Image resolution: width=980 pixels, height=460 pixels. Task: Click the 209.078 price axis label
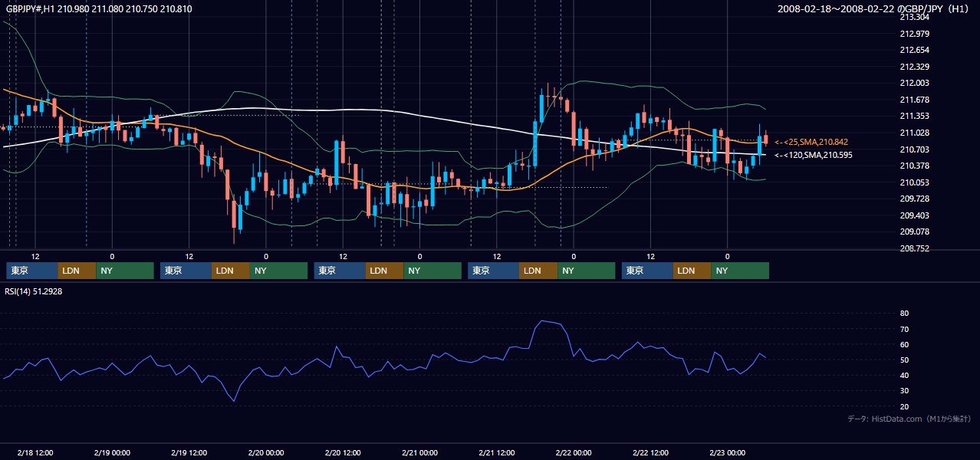tap(914, 232)
